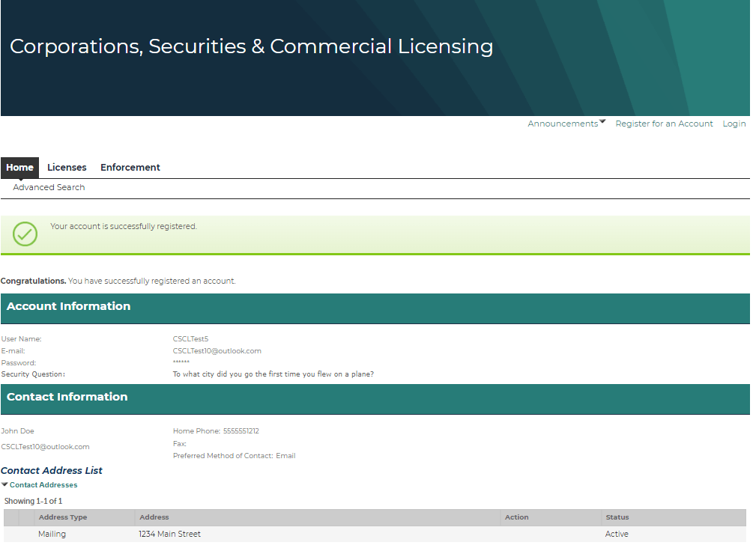Click contact e-mail under John Doe
Image resolution: width=756 pixels, height=557 pixels.
tap(45, 447)
